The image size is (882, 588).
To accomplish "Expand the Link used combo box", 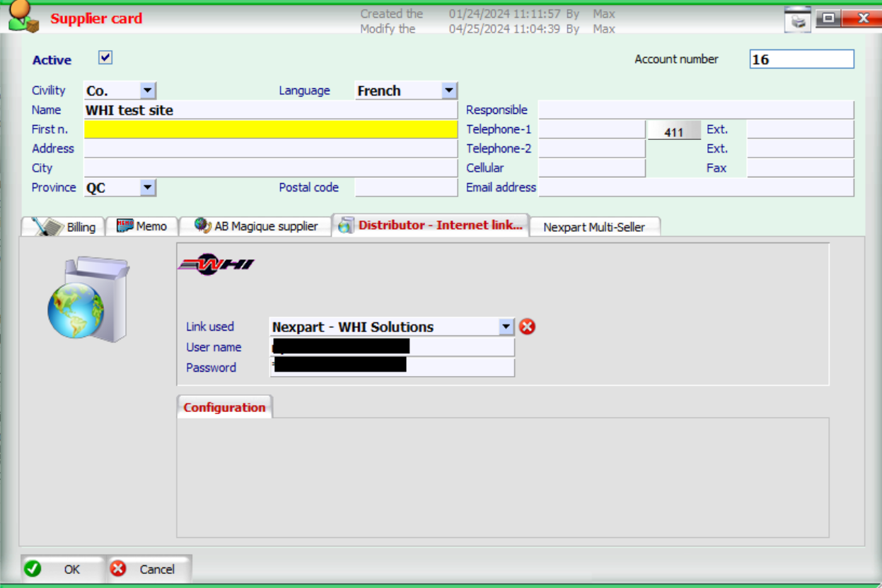I will 506,327.
